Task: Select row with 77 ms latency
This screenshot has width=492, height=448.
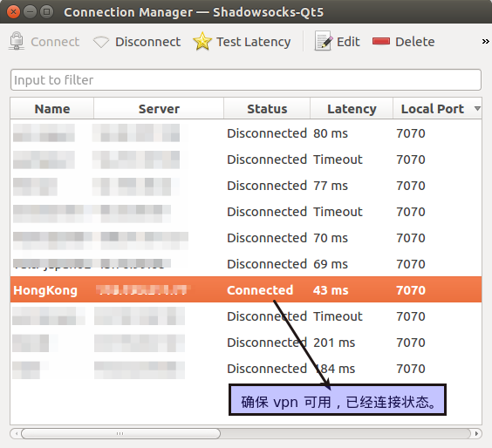Action: point(246,186)
